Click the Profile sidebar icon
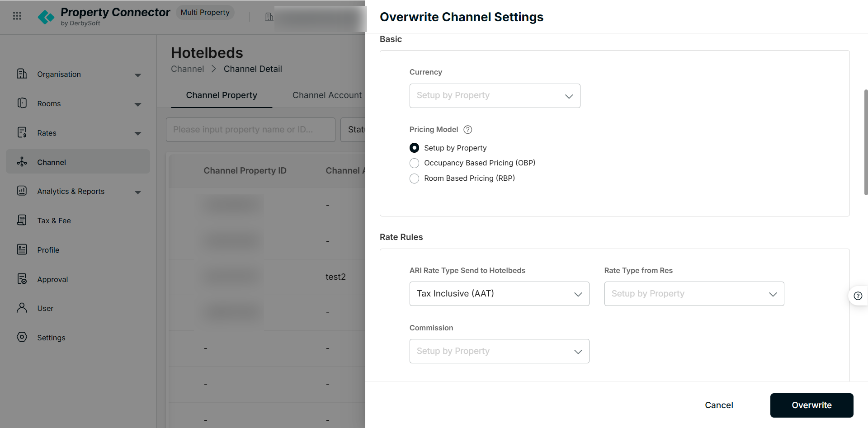Viewport: 868px width, 428px height. click(22, 249)
